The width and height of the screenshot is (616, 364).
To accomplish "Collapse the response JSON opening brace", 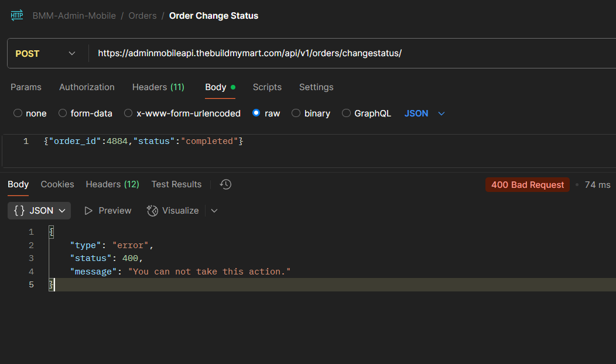I will pyautogui.click(x=51, y=232).
